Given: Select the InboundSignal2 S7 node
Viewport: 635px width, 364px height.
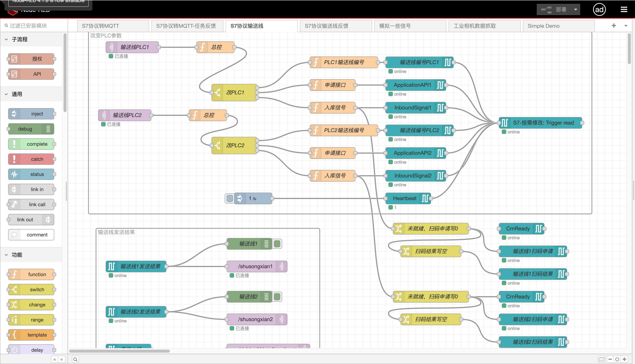Looking at the screenshot, I should pyautogui.click(x=416, y=176).
